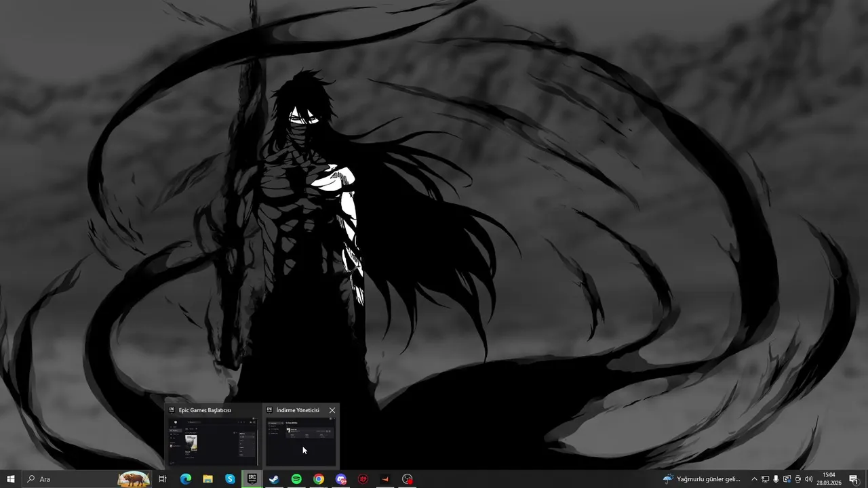The height and width of the screenshot is (488, 868).
Task: Open the clock showing 15:04
Action: click(829, 479)
